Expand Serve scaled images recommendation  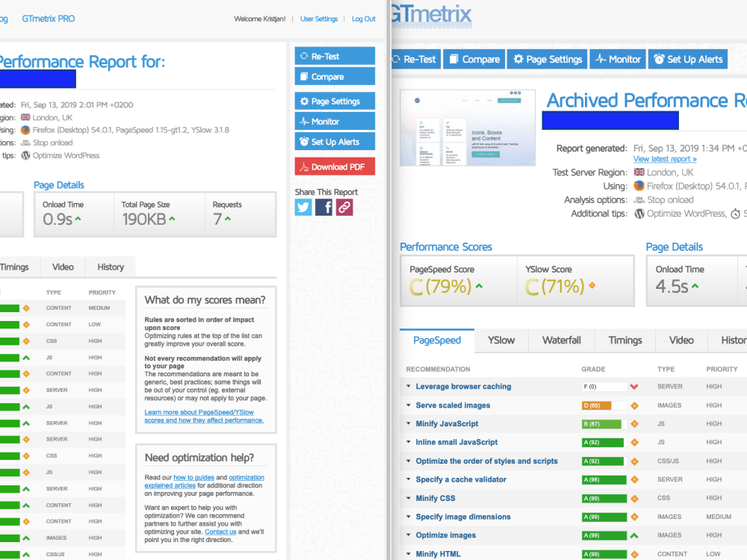[453, 405]
